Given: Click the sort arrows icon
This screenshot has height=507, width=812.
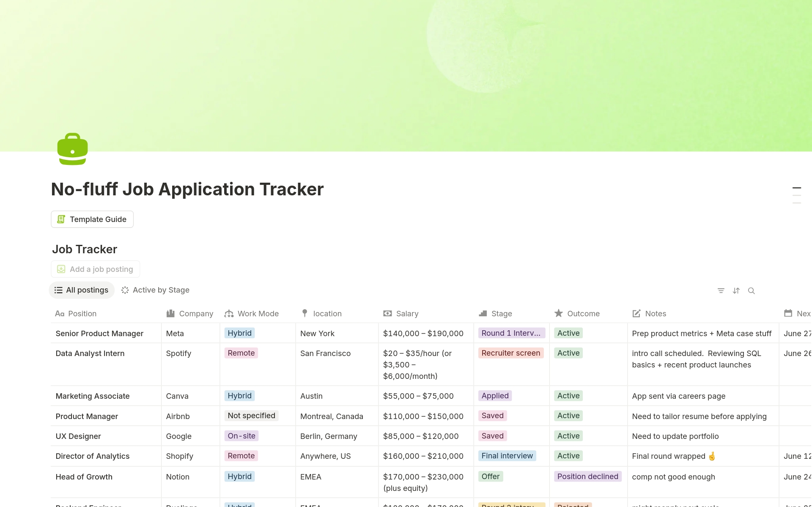Looking at the screenshot, I should click(736, 290).
